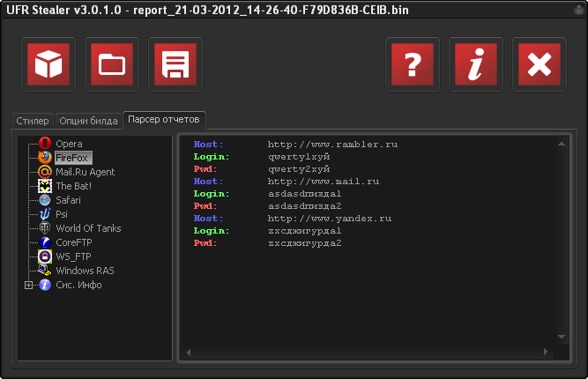
Task: Open the folder icon in the toolbar
Action: (111, 64)
